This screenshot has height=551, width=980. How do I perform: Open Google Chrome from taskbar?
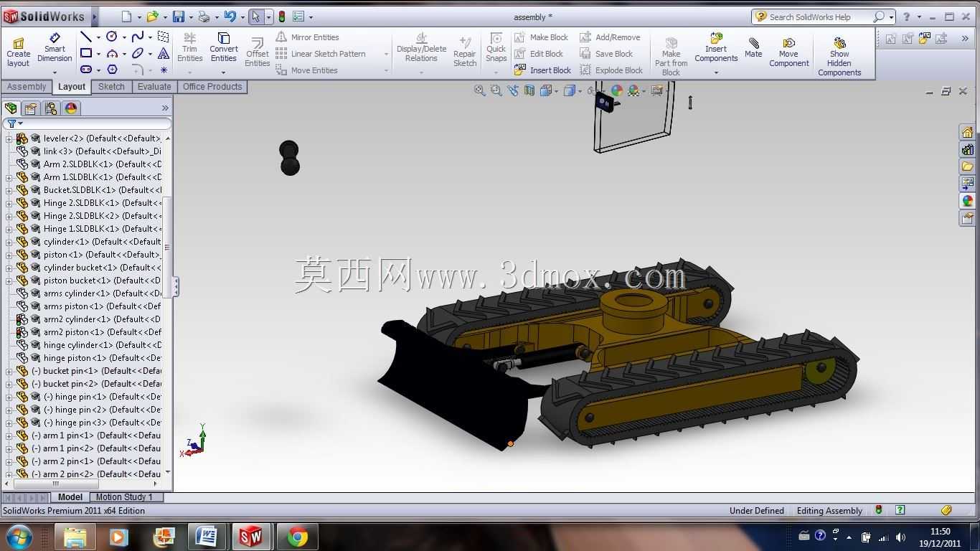pyautogui.click(x=297, y=537)
